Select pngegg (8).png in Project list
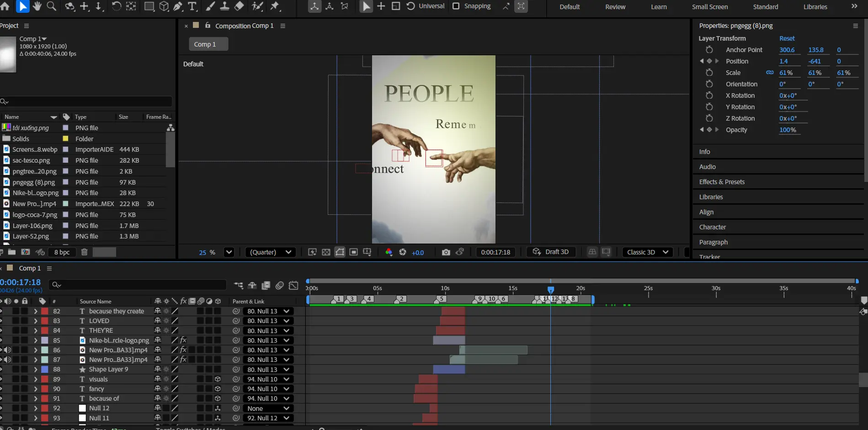 pos(33,182)
